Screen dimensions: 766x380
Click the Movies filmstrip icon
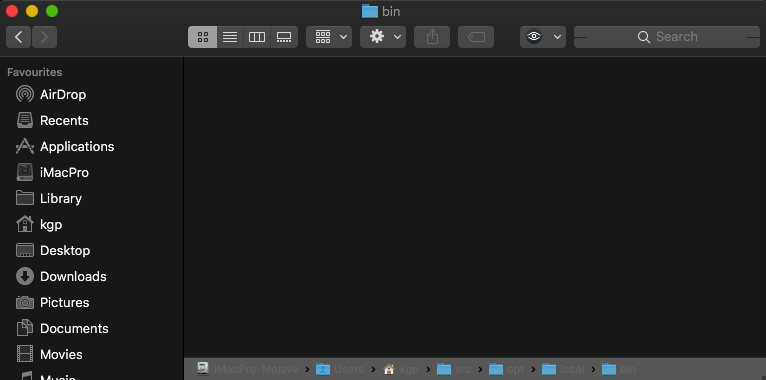(x=25, y=354)
